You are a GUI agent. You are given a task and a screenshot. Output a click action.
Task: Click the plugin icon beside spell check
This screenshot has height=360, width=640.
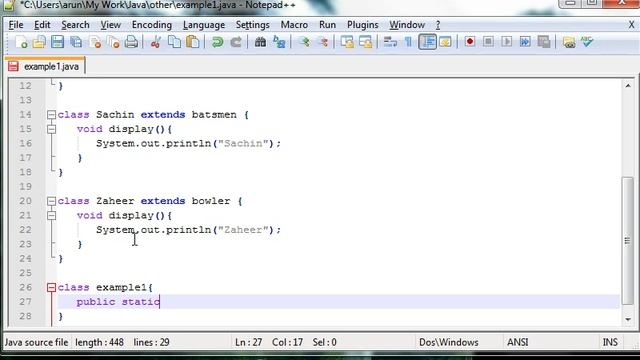pyautogui.click(x=569, y=42)
